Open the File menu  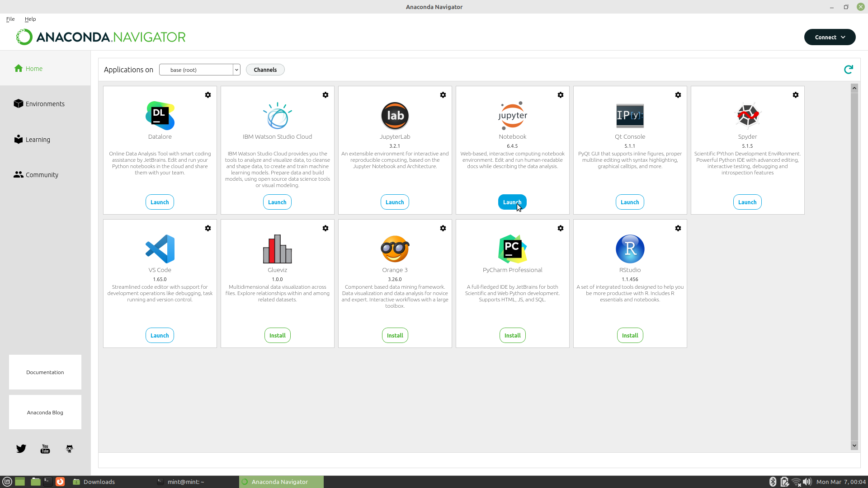10,19
